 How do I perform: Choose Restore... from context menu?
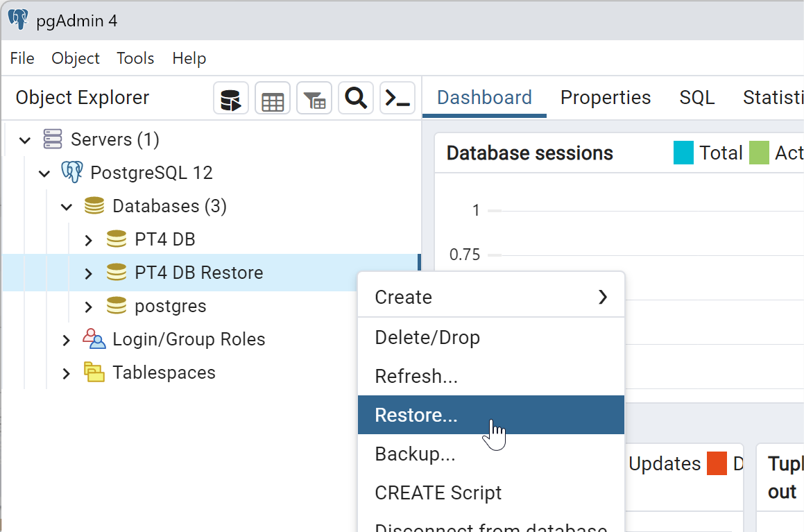click(491, 415)
